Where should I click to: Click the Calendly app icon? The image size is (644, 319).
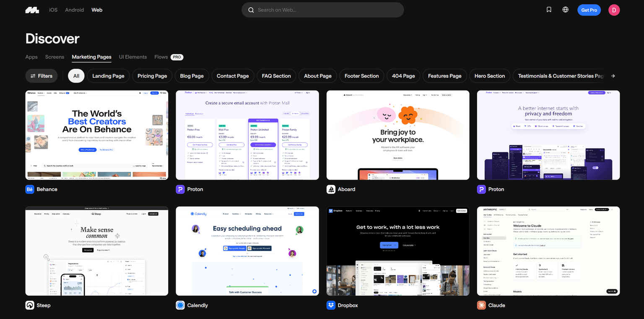(180, 305)
